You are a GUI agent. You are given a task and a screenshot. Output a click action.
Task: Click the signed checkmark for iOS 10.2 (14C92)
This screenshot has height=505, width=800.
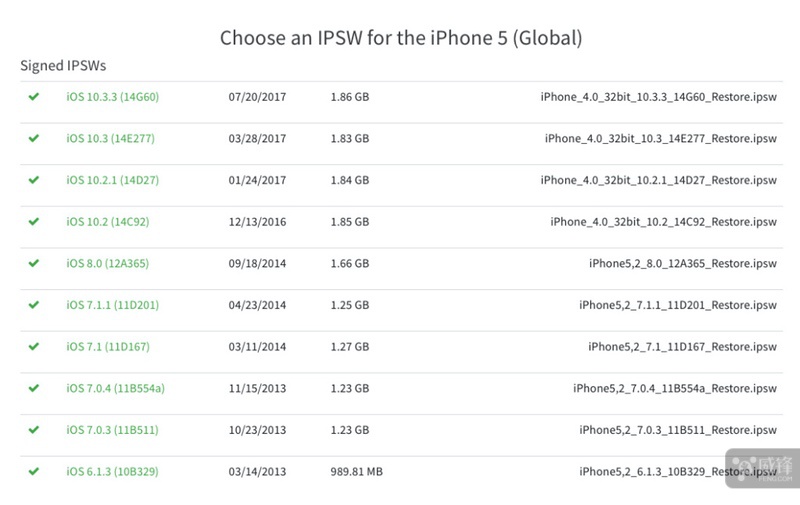pyautogui.click(x=34, y=221)
